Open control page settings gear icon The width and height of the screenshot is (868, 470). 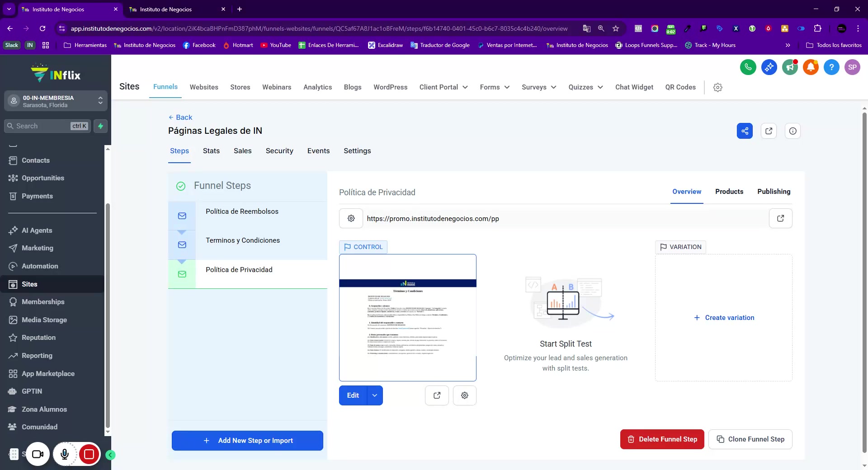(464, 395)
